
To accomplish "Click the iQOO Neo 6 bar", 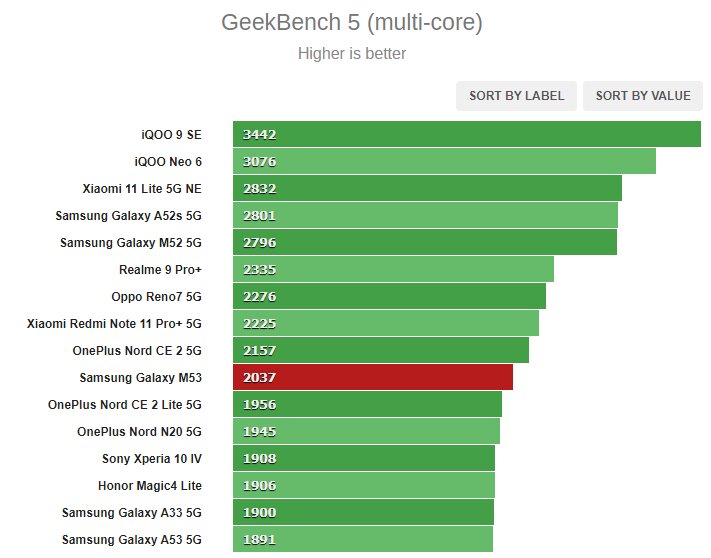I will coord(444,161).
